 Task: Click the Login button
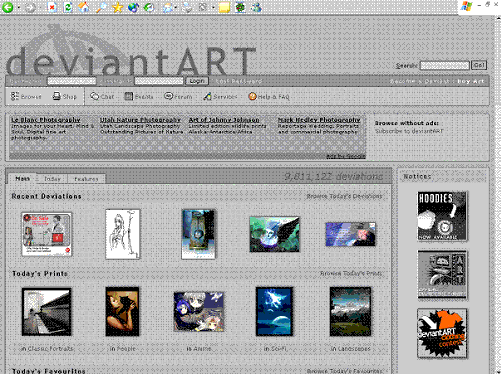197,81
